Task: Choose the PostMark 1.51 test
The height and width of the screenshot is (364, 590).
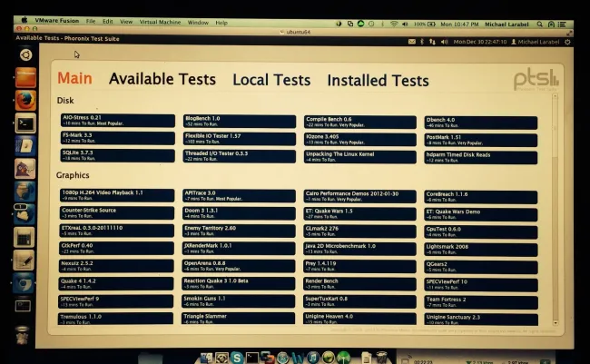Action: pyautogui.click(x=481, y=140)
